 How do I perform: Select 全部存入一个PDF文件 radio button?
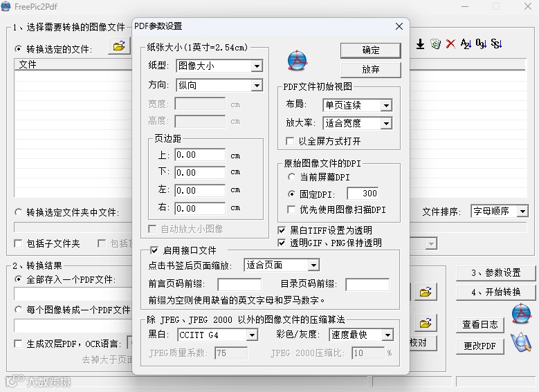coord(18,279)
